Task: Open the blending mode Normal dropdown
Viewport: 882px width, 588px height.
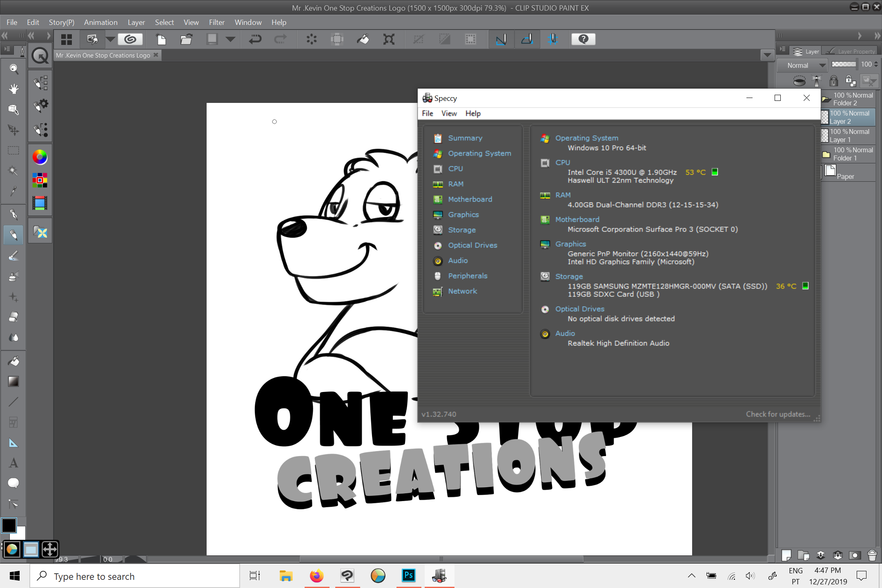Action: pyautogui.click(x=802, y=65)
